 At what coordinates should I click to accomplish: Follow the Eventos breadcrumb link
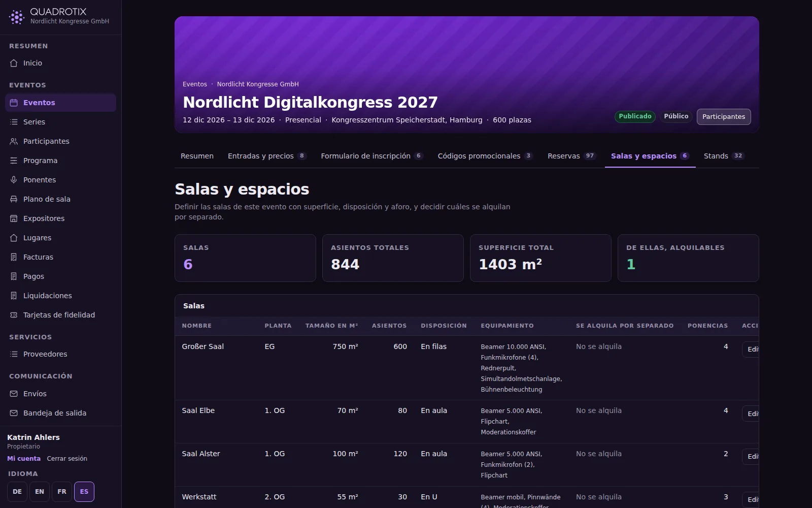(x=195, y=84)
